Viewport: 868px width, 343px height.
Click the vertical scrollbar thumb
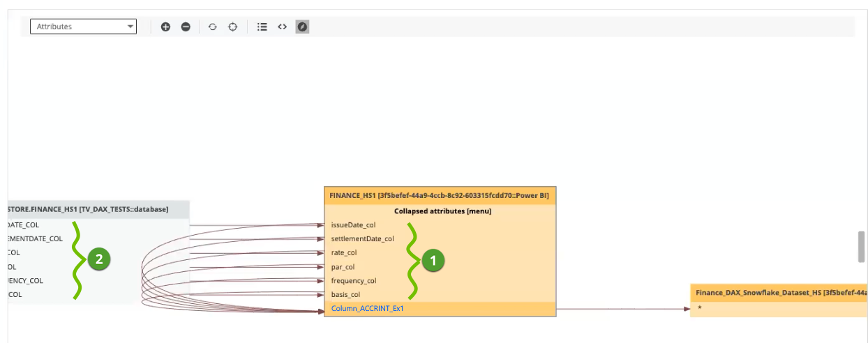point(861,246)
